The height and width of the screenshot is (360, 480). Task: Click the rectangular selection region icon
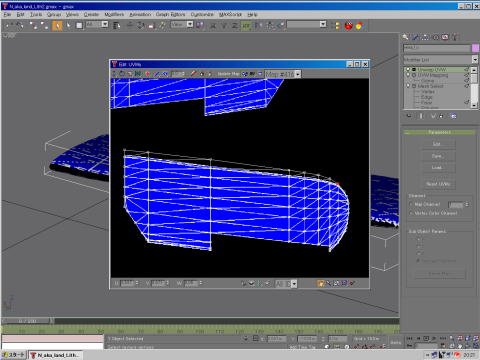[79, 25]
